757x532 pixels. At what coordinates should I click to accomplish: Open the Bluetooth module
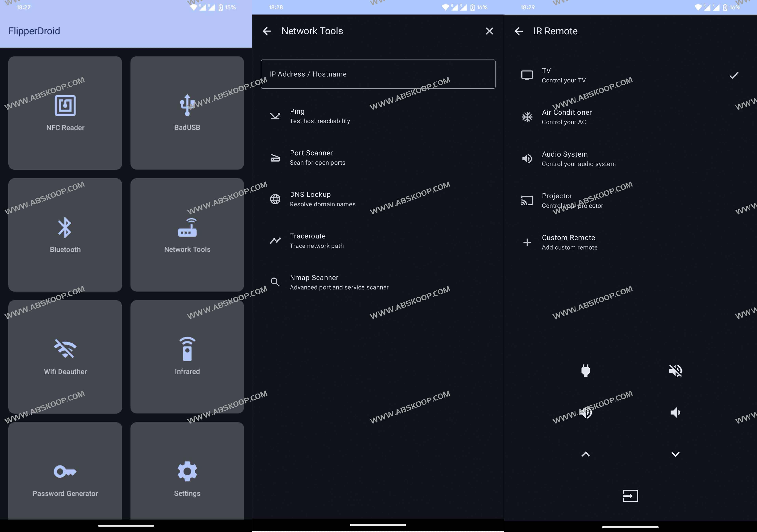(x=65, y=234)
